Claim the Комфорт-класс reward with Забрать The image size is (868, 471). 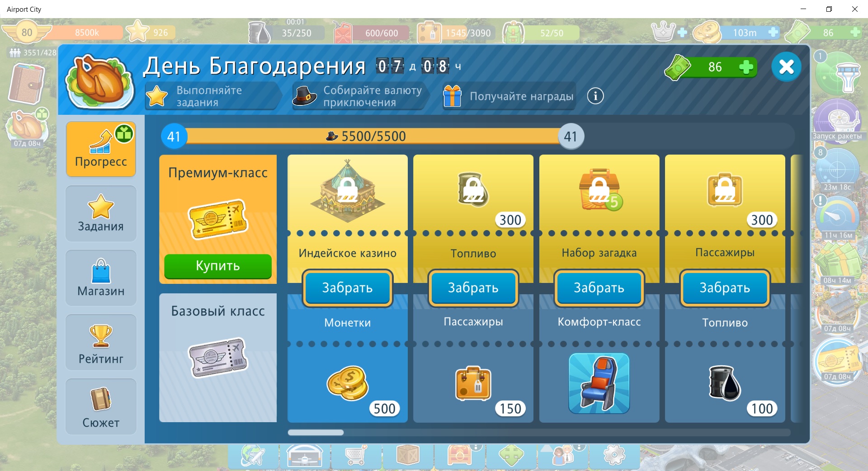coord(599,288)
